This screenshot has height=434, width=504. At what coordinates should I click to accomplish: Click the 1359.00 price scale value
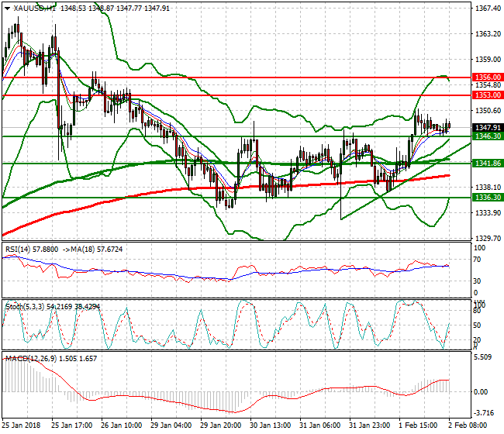coord(488,60)
